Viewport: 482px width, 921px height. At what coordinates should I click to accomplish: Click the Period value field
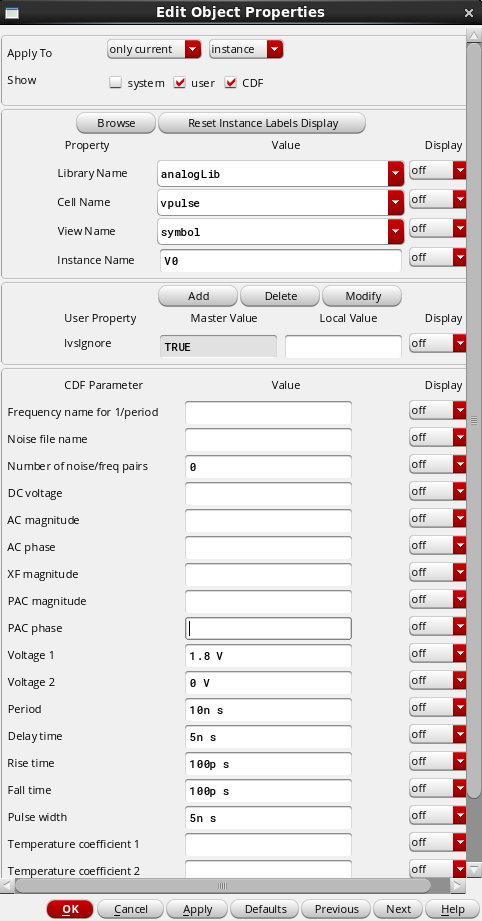click(268, 710)
